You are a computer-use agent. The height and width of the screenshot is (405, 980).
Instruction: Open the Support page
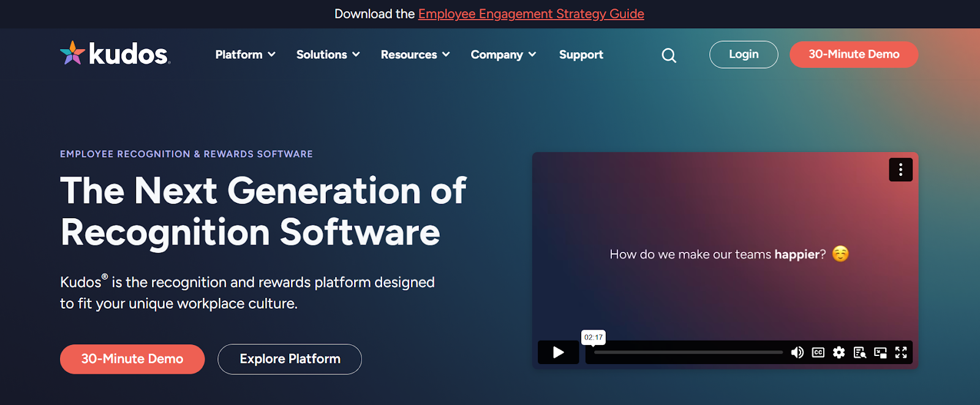click(581, 55)
